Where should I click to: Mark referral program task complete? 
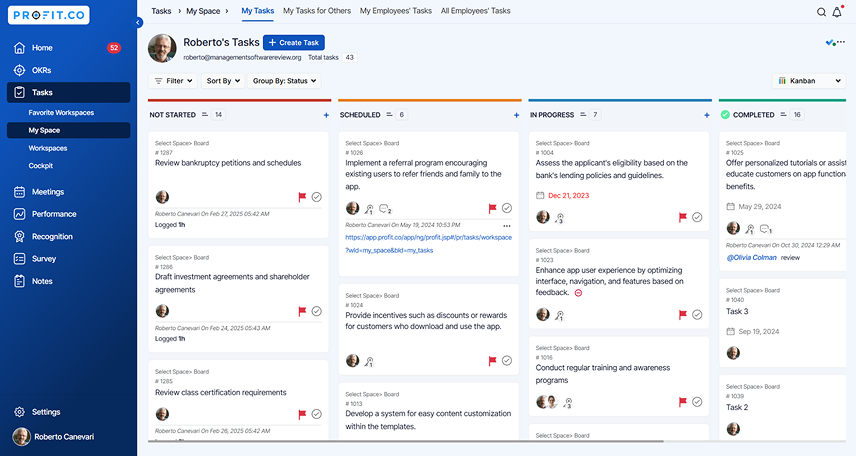coord(507,208)
